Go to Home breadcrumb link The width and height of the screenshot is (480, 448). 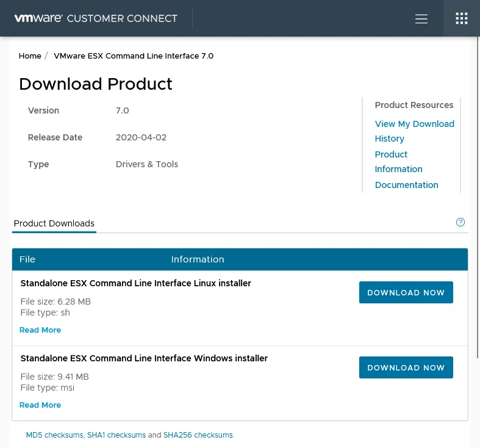30,56
